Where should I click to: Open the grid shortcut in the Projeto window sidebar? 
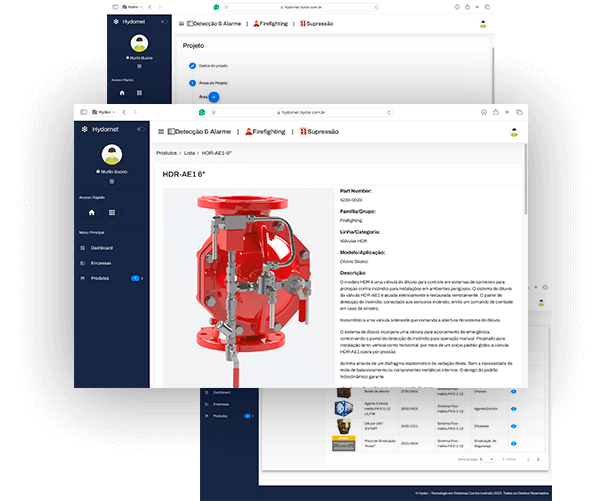[139, 93]
